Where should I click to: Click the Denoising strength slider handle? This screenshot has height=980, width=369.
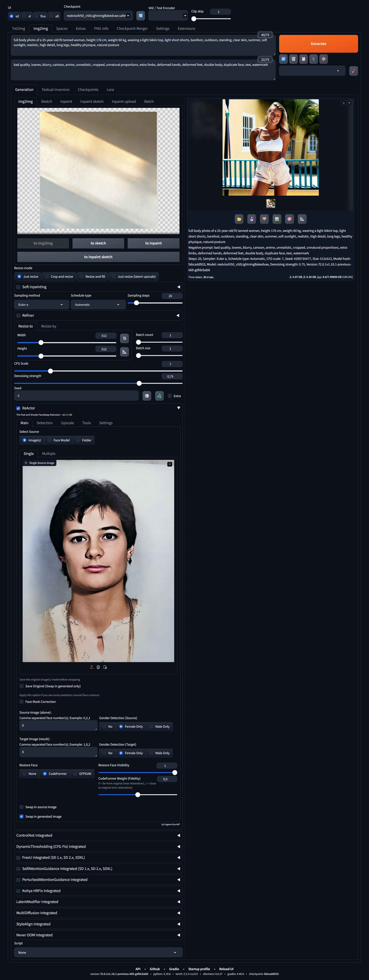pos(139,383)
